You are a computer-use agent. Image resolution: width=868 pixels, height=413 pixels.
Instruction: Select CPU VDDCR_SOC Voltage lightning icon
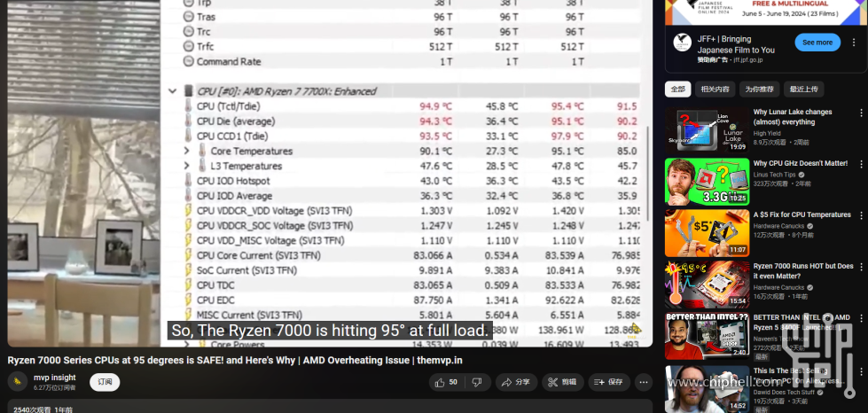click(189, 225)
